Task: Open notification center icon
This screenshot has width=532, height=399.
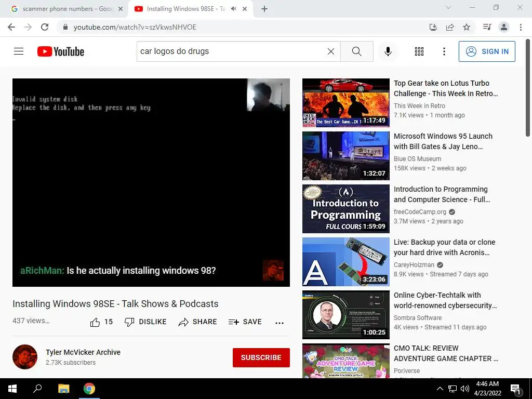Action: [x=516, y=389]
